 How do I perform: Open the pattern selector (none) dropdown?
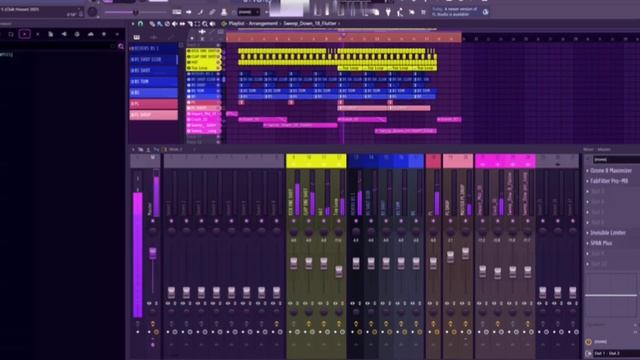[x=249, y=12]
